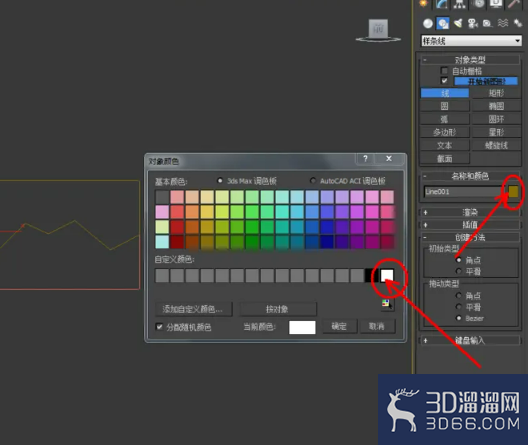Set 拖动类型 to 平滑

(458, 307)
